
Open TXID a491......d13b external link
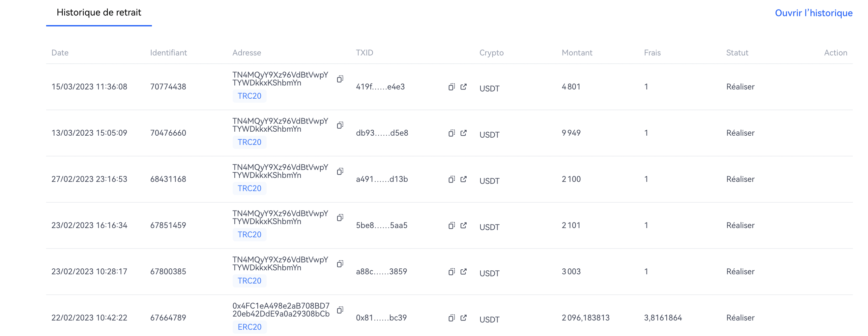pyautogui.click(x=464, y=180)
